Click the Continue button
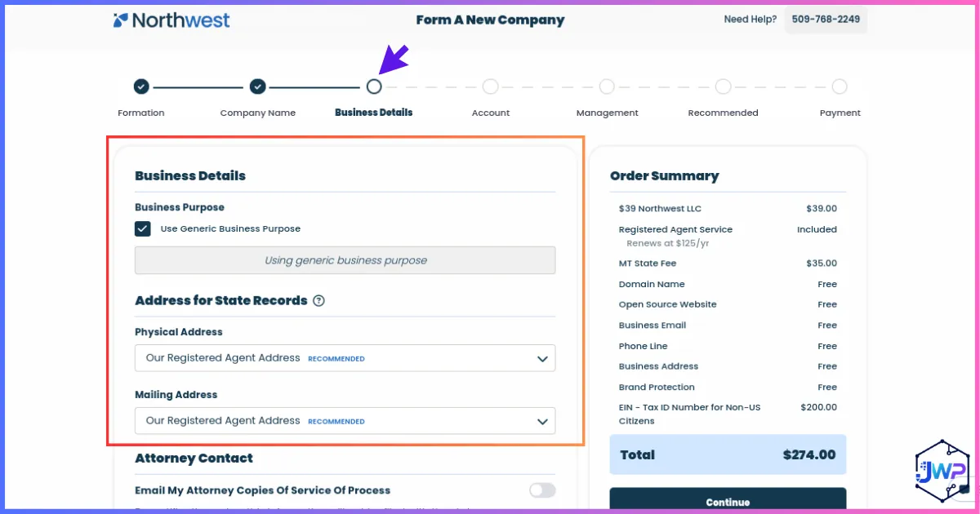980x514 pixels. pyautogui.click(x=728, y=501)
